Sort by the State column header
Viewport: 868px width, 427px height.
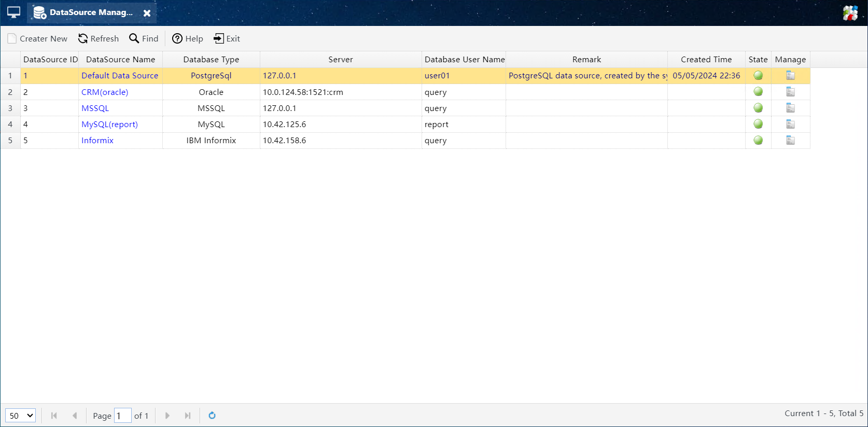758,60
